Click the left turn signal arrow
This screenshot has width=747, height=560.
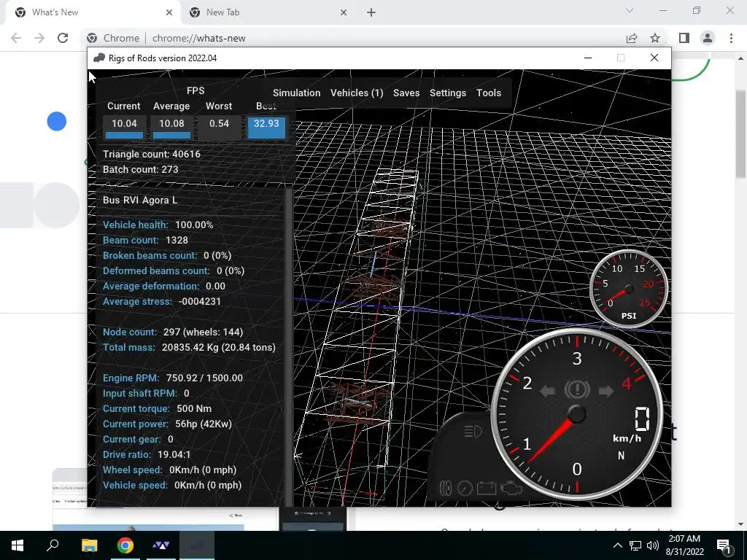click(548, 392)
